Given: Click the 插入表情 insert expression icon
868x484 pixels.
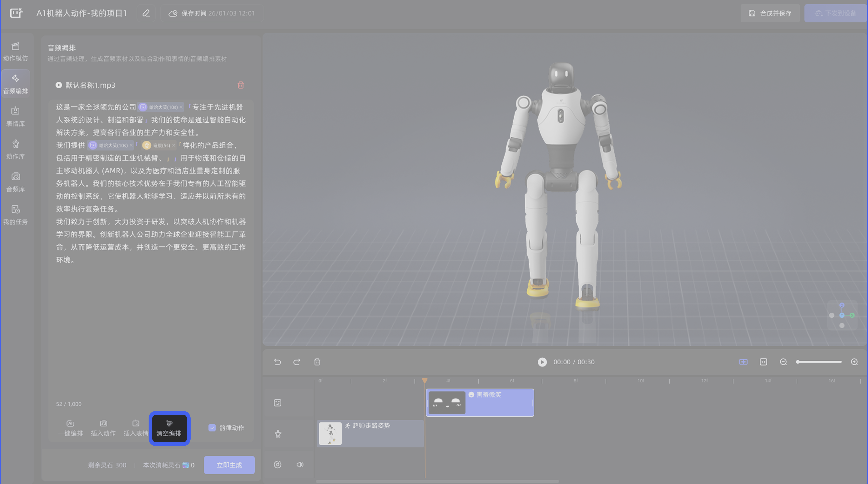Looking at the screenshot, I should [x=135, y=424].
